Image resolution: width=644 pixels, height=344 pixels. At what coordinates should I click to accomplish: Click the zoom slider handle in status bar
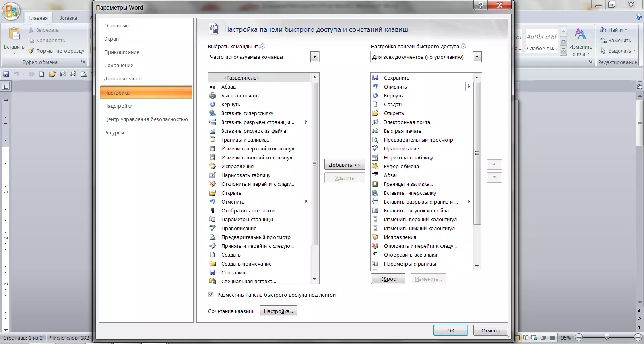607,337
